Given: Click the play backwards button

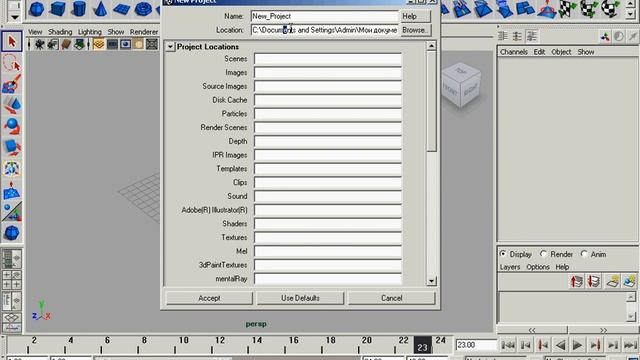Looking at the screenshot, I should point(560,345).
